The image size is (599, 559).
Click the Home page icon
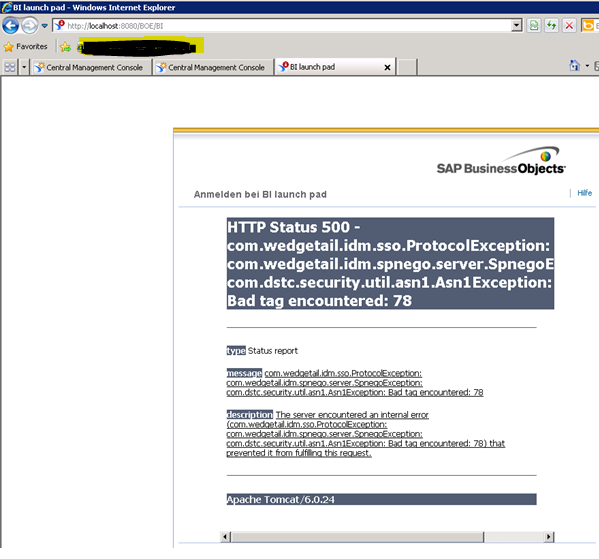click(x=574, y=65)
